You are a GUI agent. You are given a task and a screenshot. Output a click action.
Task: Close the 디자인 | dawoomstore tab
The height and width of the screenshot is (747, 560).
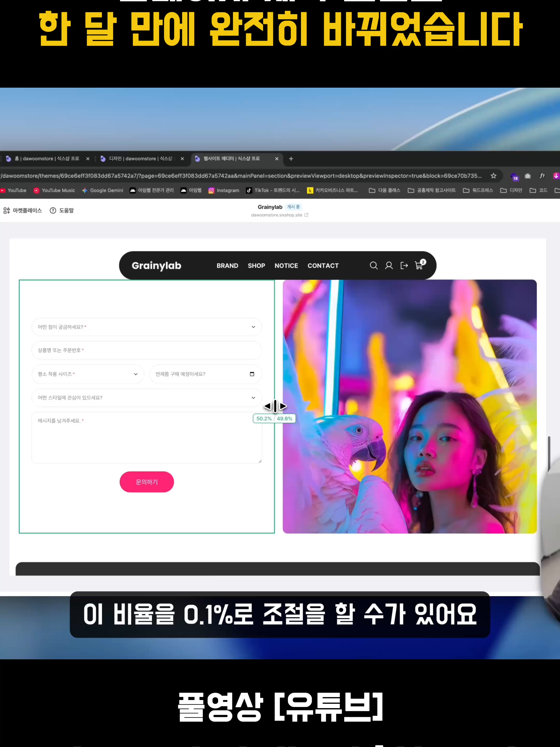coord(182,159)
